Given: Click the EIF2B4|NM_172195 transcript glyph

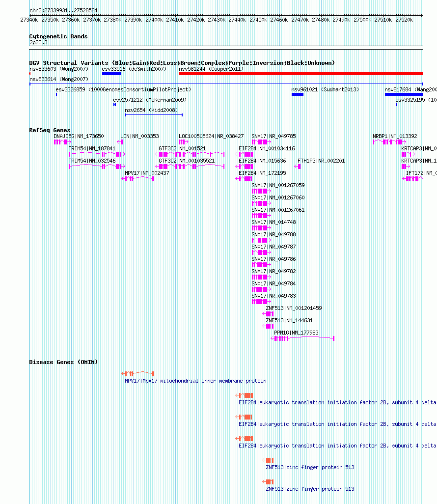Looking at the screenshot, I should 244,179.
